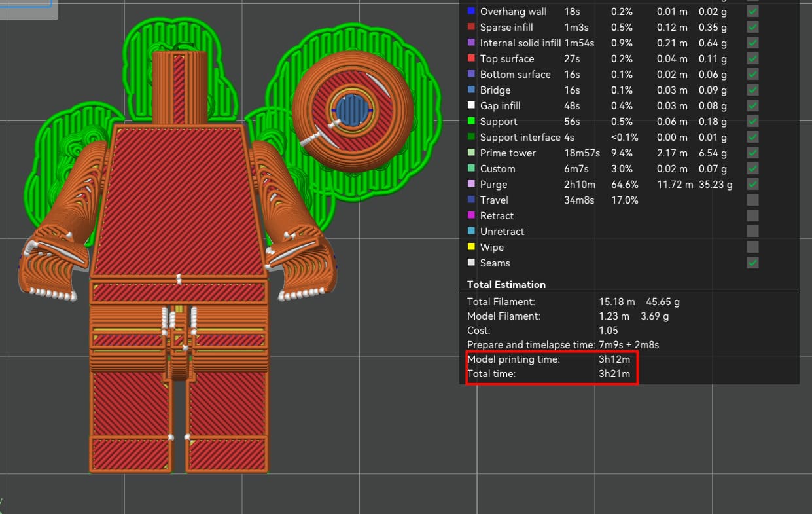Image resolution: width=812 pixels, height=514 pixels.
Task: Click the Bridge color swatch
Action: [x=471, y=90]
